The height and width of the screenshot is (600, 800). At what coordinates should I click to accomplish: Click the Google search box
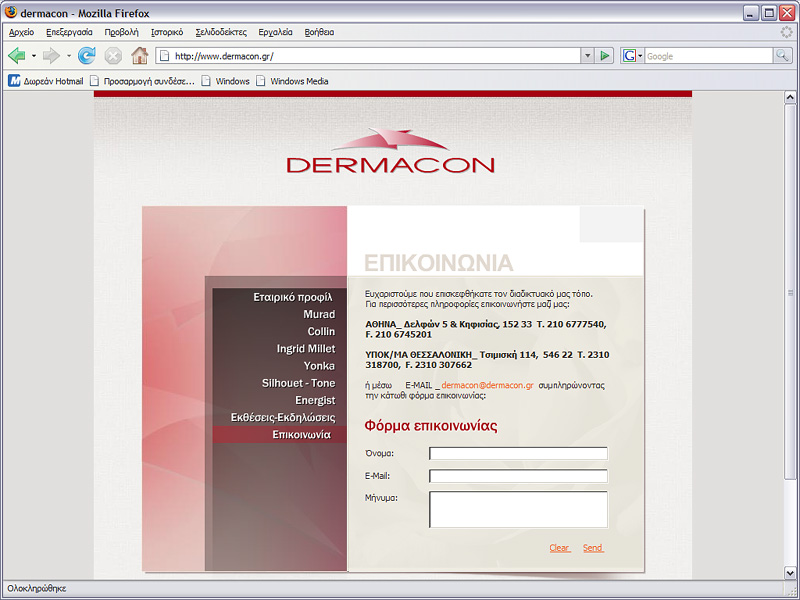[709, 56]
